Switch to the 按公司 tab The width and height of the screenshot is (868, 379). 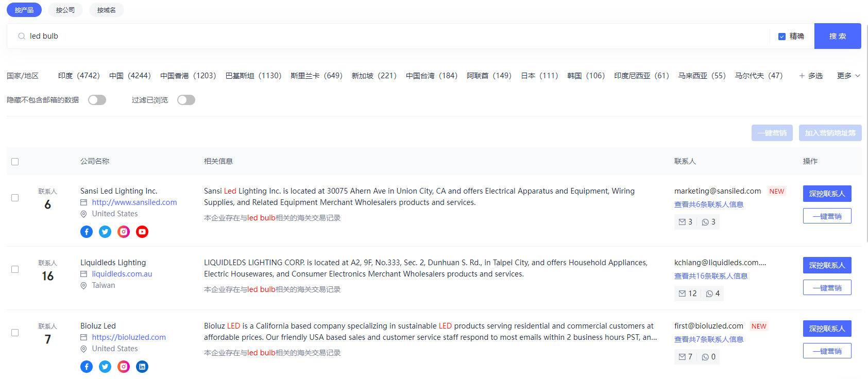tap(65, 10)
